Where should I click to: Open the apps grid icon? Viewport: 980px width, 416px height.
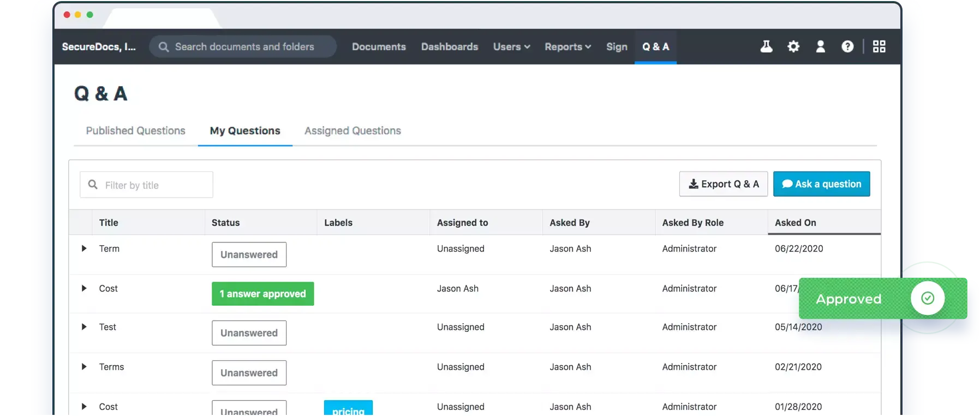point(879,47)
